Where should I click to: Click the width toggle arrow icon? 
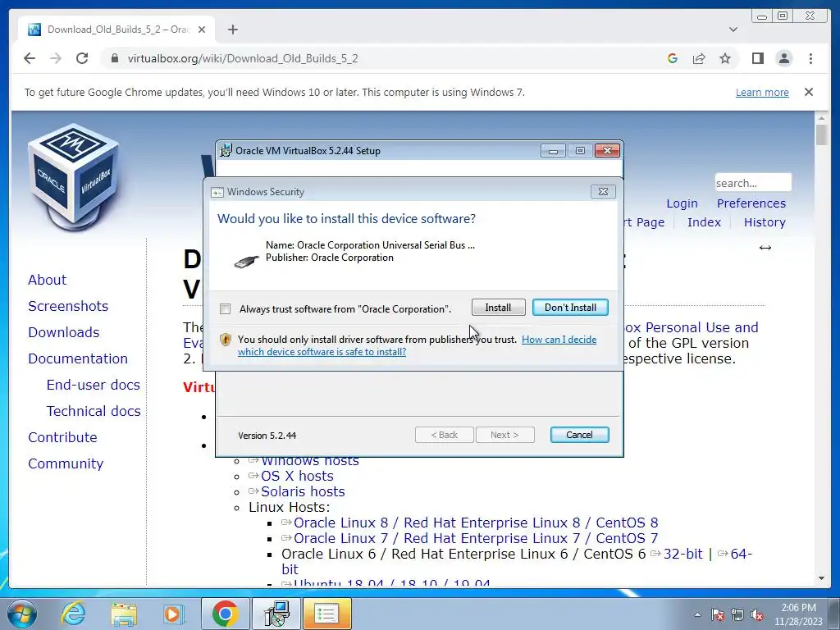point(765,248)
